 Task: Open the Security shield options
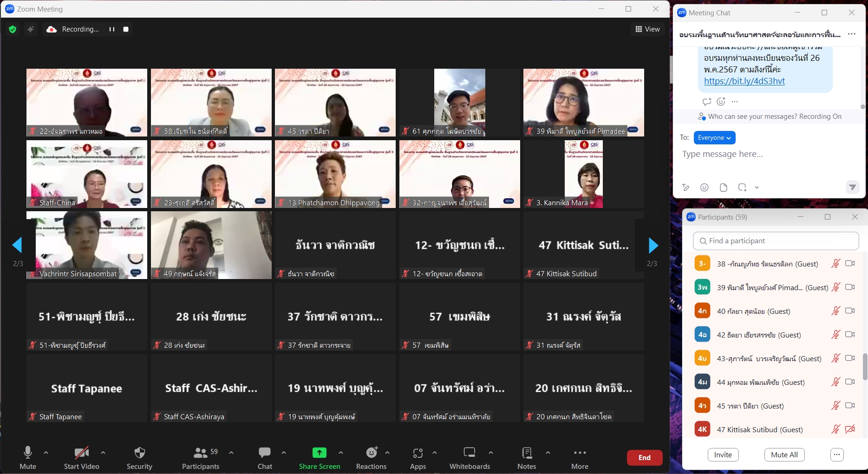[x=139, y=457]
